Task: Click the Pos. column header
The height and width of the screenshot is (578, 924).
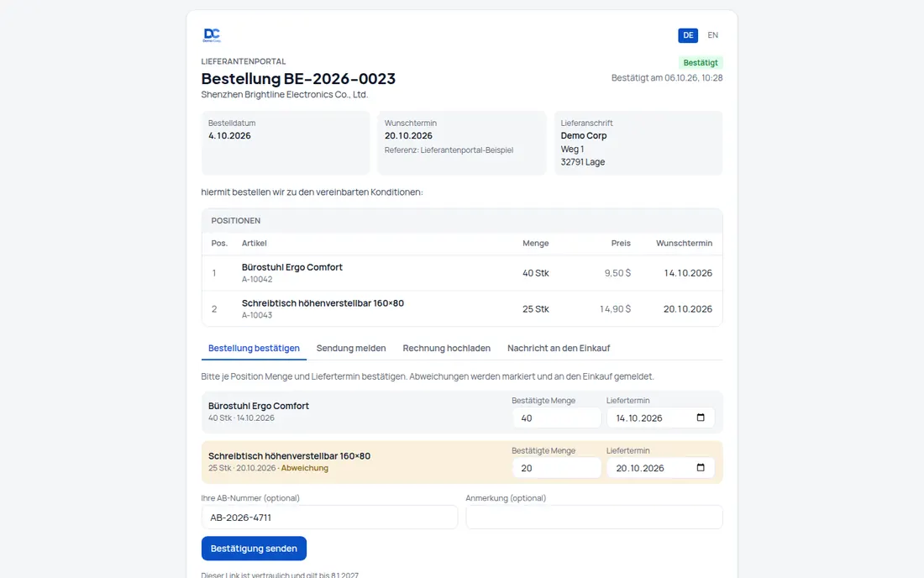Action: [x=219, y=243]
